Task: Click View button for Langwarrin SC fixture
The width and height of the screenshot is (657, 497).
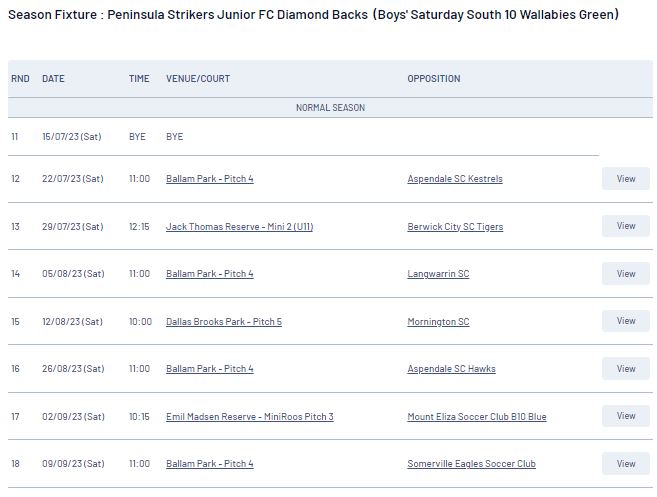Action: [626, 274]
